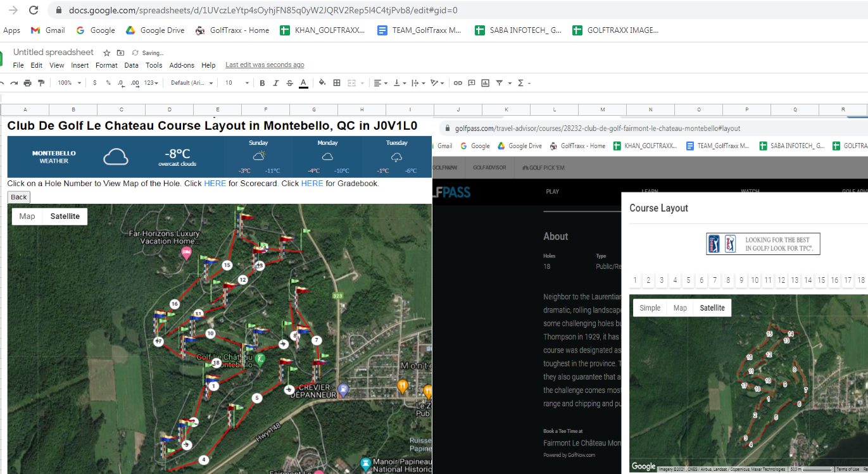The width and height of the screenshot is (868, 474).
Task: Open the Add-ons menu
Action: [182, 65]
